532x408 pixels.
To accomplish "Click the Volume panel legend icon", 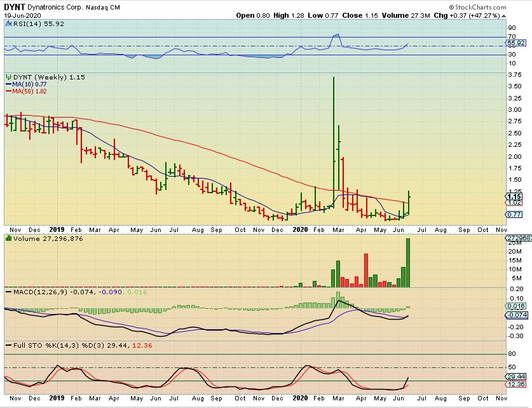I will coord(8,238).
